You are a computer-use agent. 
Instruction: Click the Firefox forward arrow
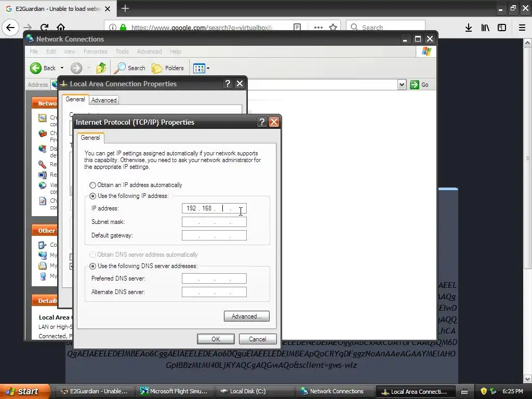[28, 28]
